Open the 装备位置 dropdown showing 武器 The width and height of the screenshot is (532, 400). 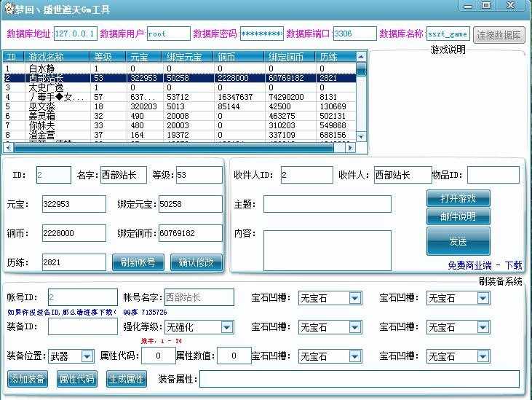coord(71,356)
